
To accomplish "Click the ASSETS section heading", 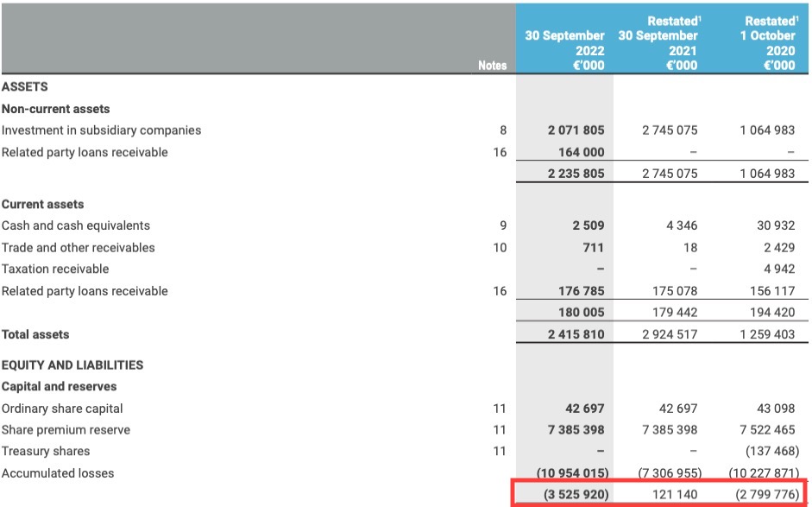I will [23, 86].
